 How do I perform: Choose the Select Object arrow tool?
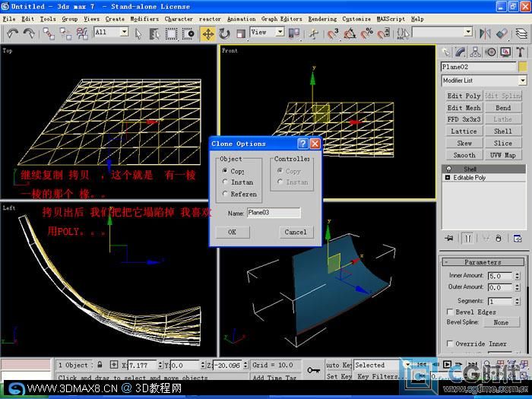(138, 33)
